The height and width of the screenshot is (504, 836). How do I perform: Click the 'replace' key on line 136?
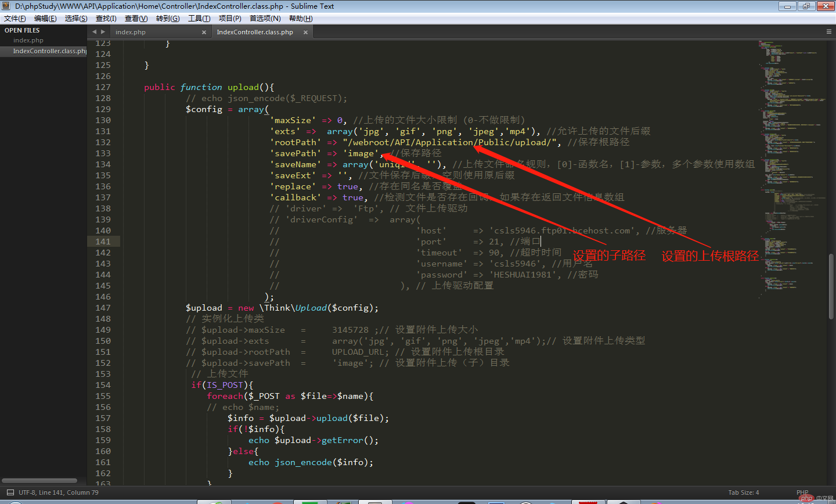pos(293,186)
